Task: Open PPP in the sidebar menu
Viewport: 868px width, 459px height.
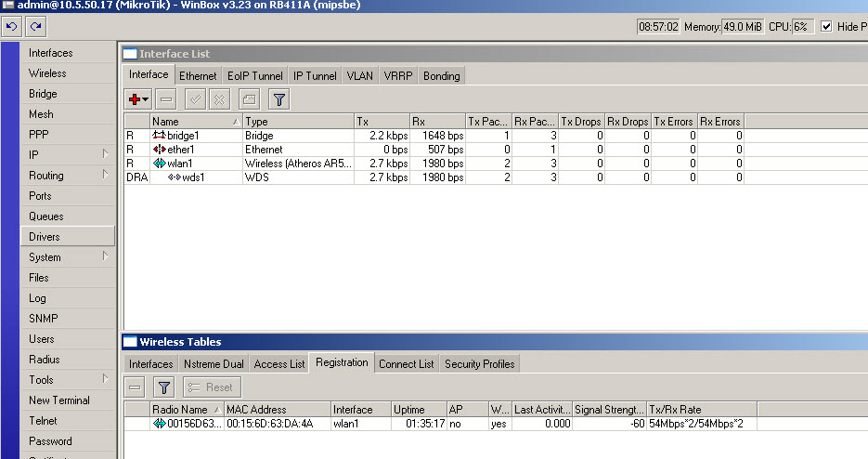Action: (68, 135)
